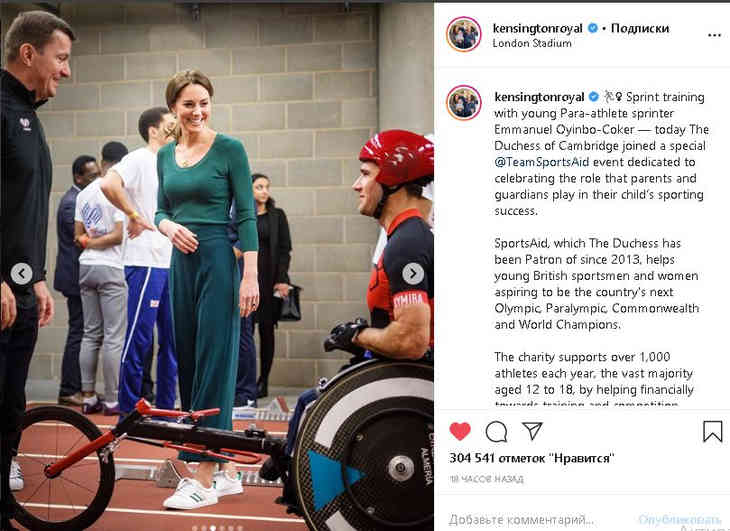730x531 pixels.
Task: Go to previous photo with left arrow
Action: click(x=21, y=274)
